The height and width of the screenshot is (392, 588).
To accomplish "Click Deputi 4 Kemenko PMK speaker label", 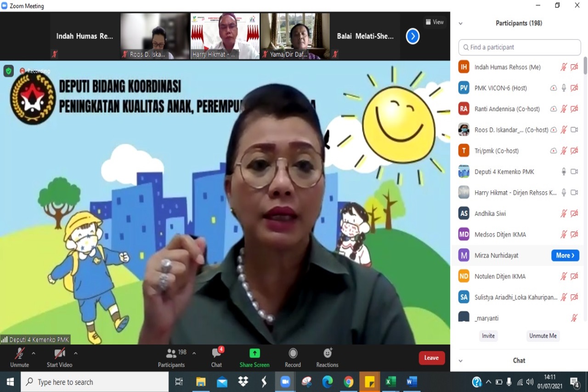I will click(35, 340).
